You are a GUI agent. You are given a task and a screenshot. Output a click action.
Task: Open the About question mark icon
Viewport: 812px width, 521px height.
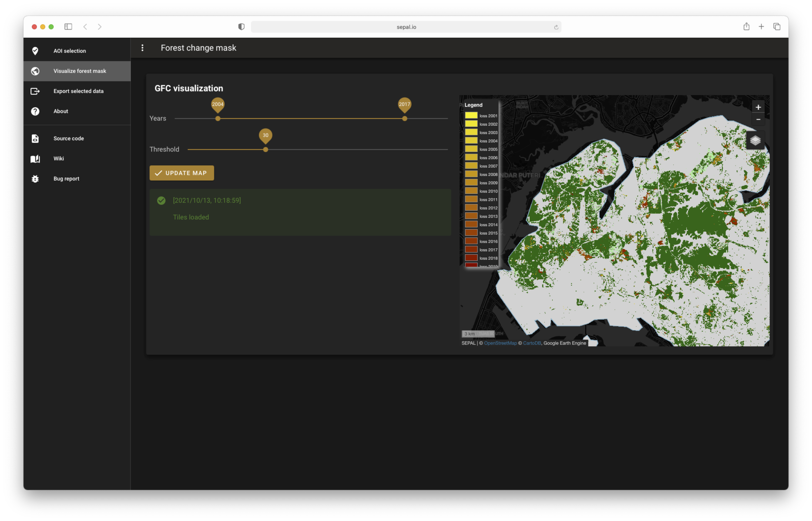click(x=35, y=111)
